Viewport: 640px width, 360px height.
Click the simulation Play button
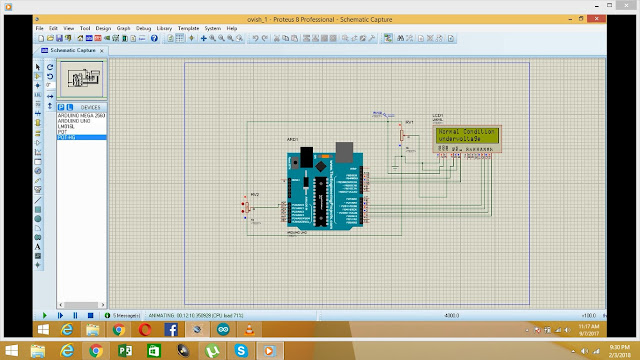pyautogui.click(x=44, y=316)
